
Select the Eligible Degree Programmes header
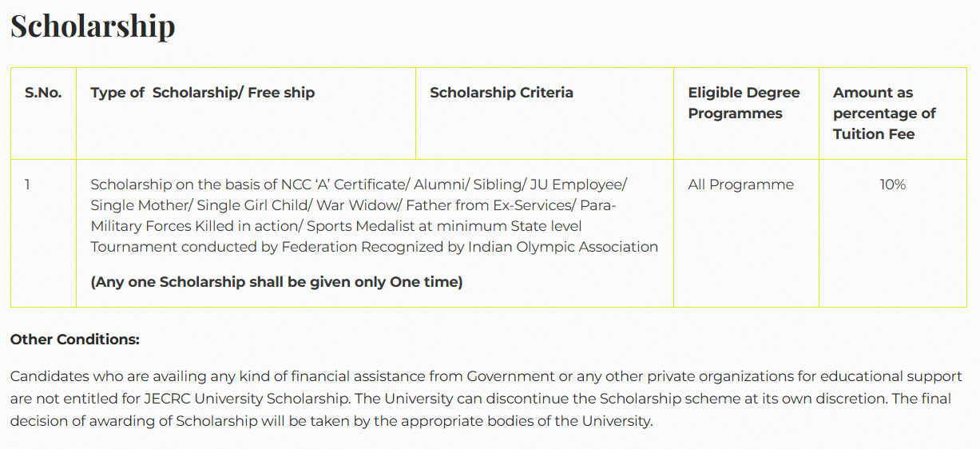[744, 103]
